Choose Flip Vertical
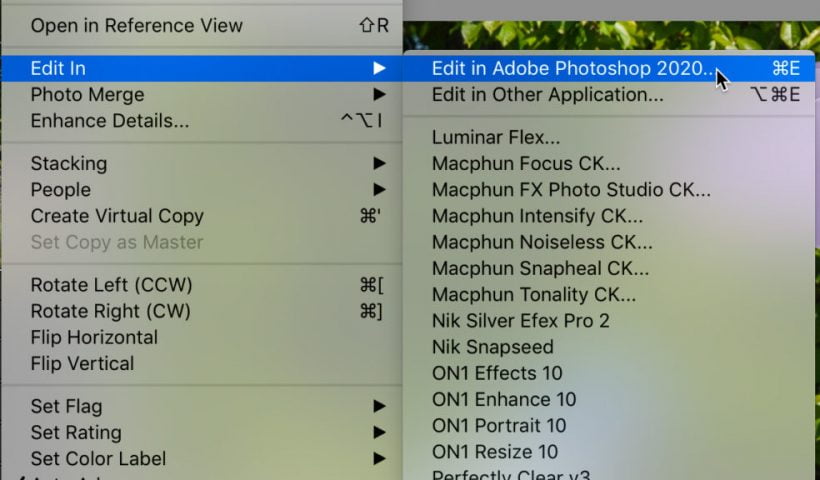The width and height of the screenshot is (820, 480). (x=201, y=363)
